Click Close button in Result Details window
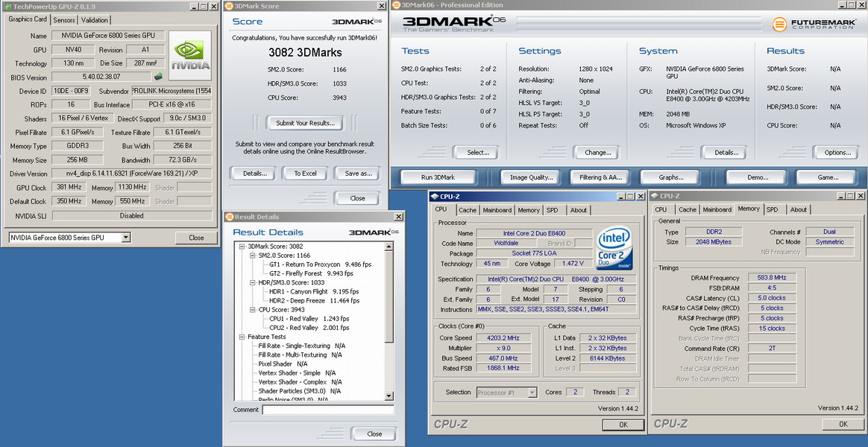The height and width of the screenshot is (447, 868). pyautogui.click(x=374, y=434)
